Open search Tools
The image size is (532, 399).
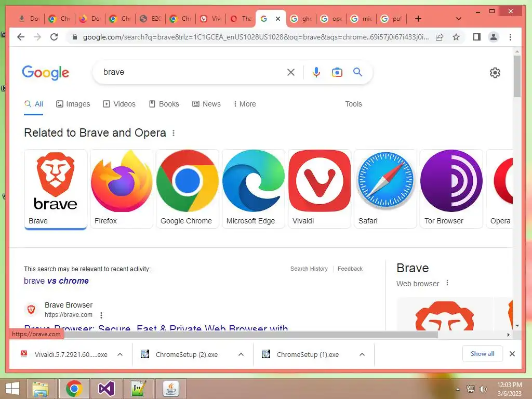353,104
